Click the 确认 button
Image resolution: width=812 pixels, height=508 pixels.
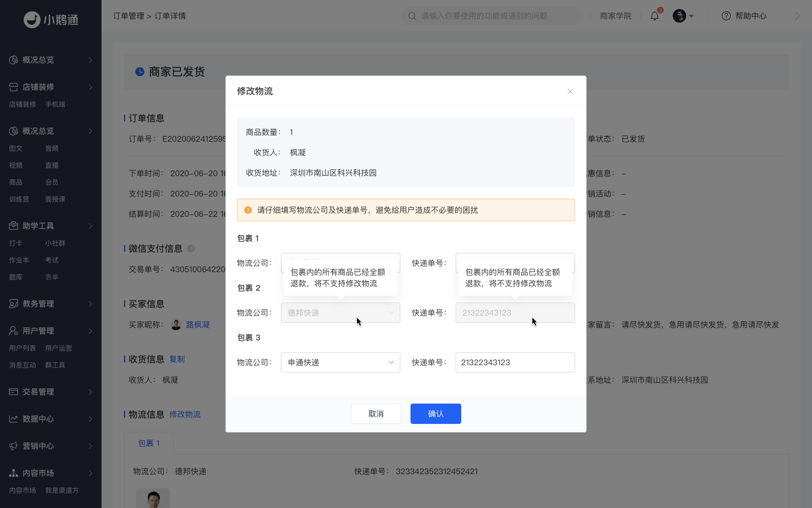pos(436,414)
